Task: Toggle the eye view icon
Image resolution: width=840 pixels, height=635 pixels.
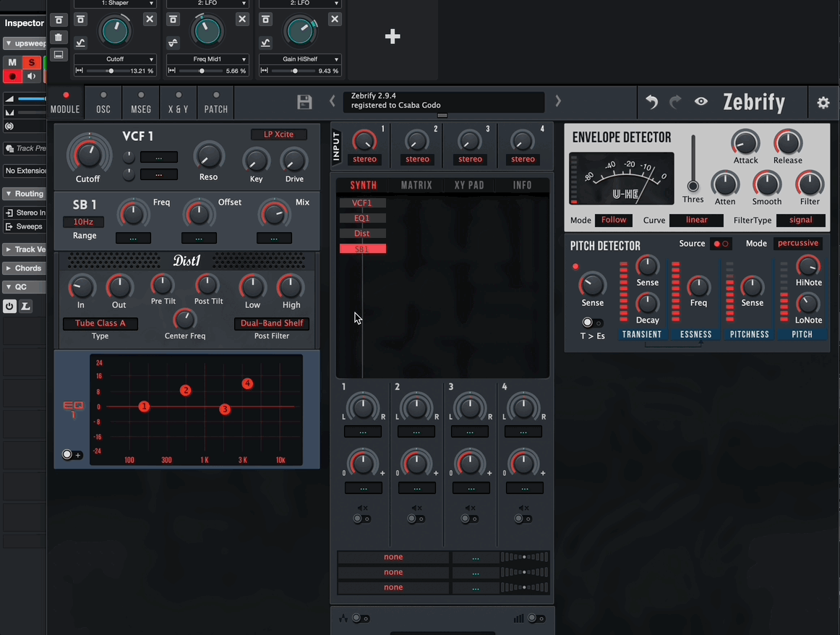Action: point(701,101)
